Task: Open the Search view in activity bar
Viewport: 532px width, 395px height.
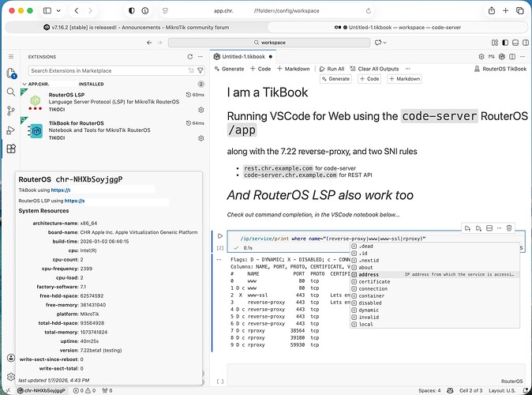Action: [11, 92]
